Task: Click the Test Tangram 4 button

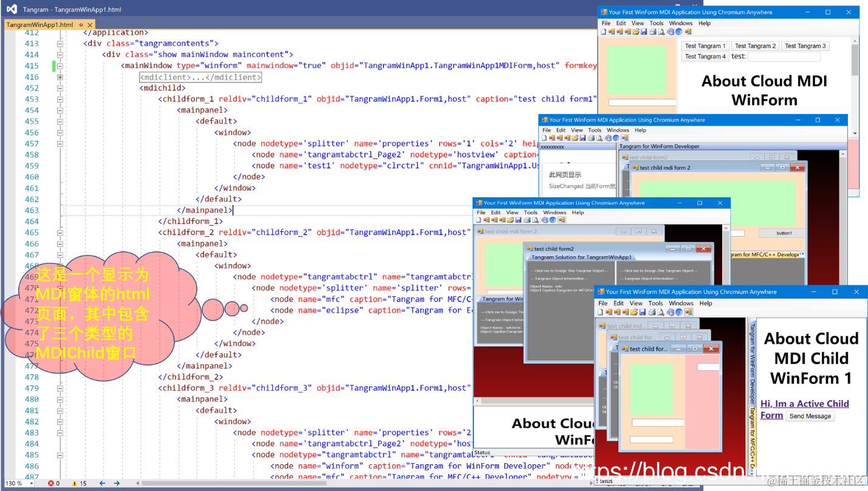Action: pyautogui.click(x=705, y=56)
